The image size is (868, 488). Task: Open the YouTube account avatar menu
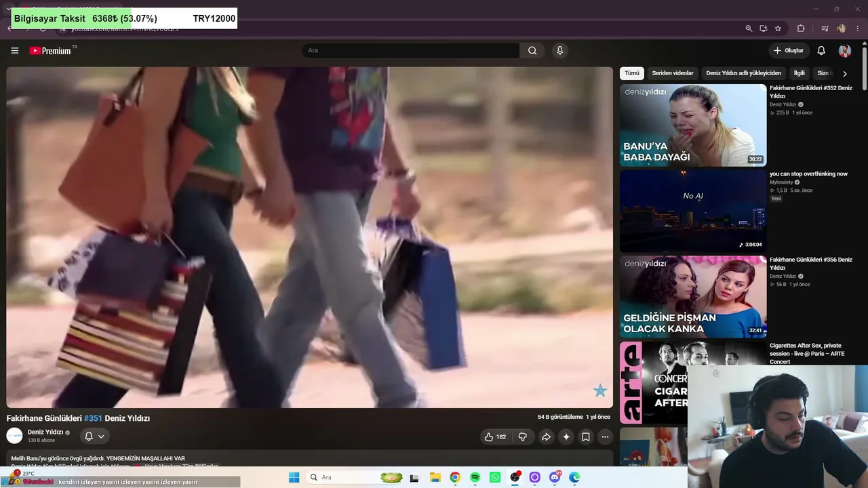coord(844,51)
